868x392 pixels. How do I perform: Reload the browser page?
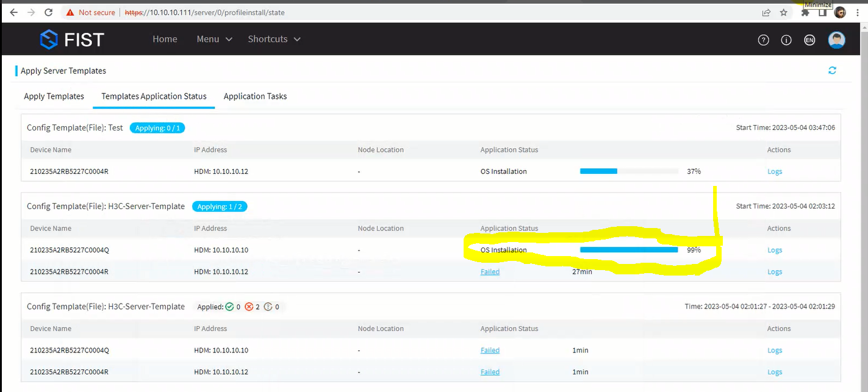pyautogui.click(x=49, y=12)
